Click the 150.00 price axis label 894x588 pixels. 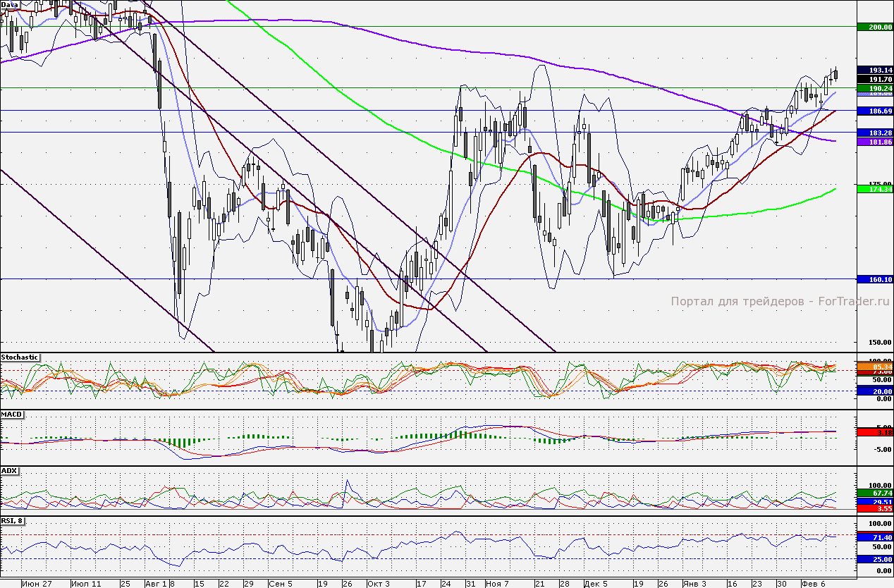point(881,343)
